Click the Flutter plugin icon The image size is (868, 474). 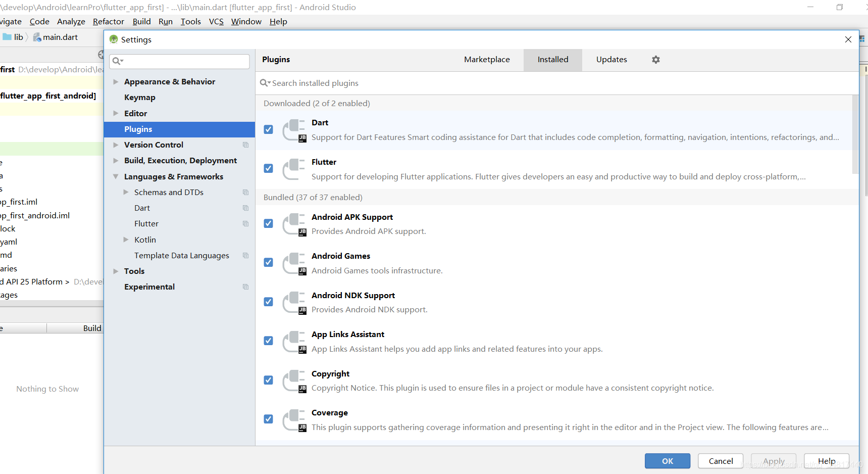tap(294, 169)
